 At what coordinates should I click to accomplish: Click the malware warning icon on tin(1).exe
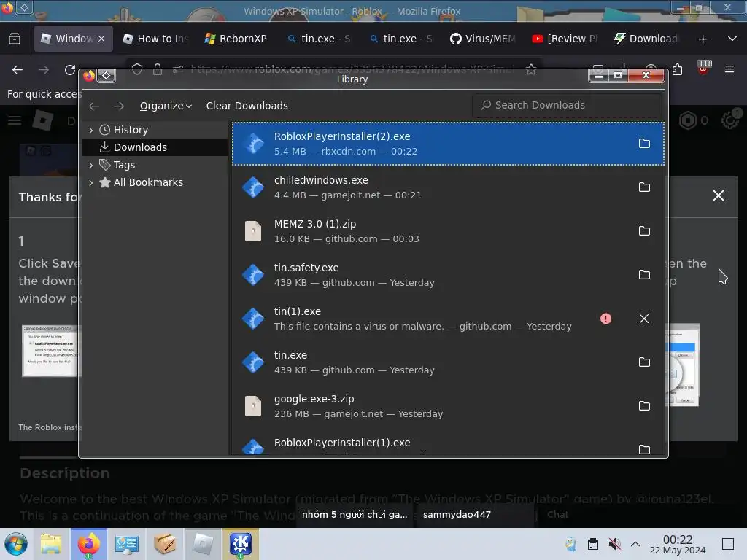605,319
